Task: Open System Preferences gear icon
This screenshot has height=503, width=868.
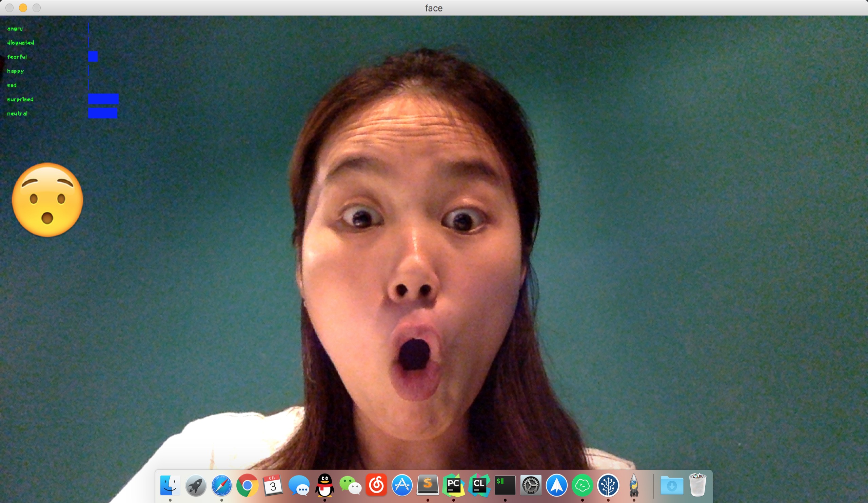Action: click(x=531, y=485)
